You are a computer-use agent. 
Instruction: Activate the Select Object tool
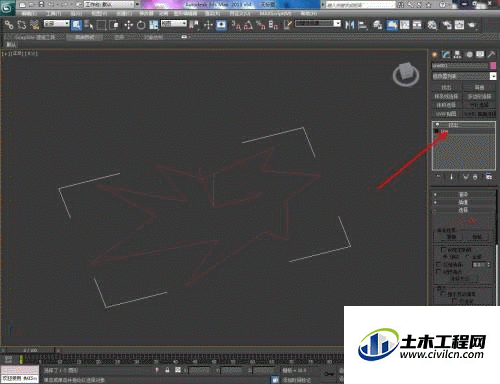(x=76, y=25)
